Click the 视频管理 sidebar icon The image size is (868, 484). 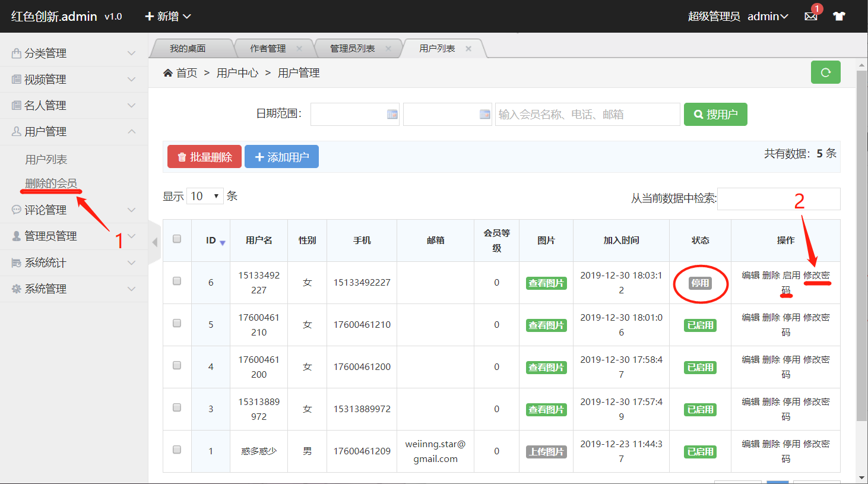pyautogui.click(x=17, y=80)
